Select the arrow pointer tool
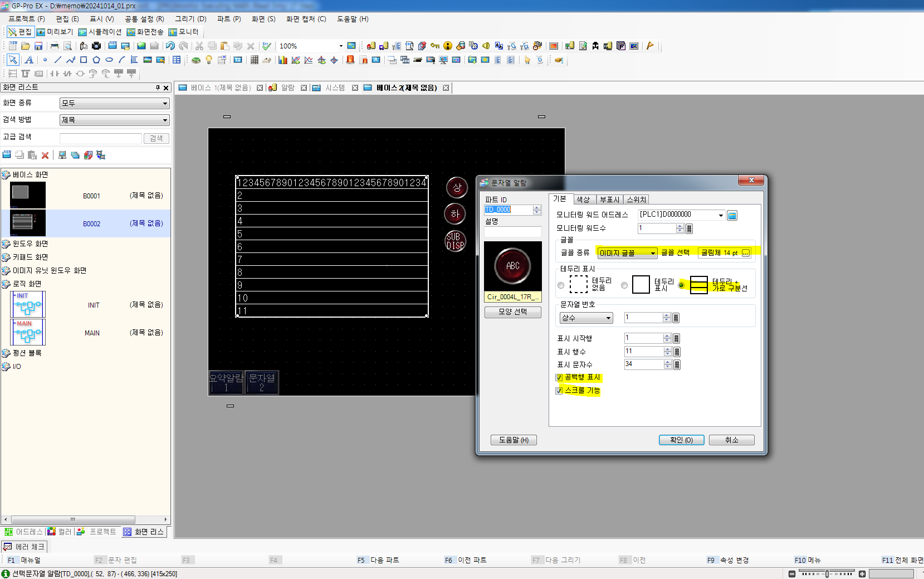Viewport: 924px width, 579px height. pyautogui.click(x=13, y=60)
